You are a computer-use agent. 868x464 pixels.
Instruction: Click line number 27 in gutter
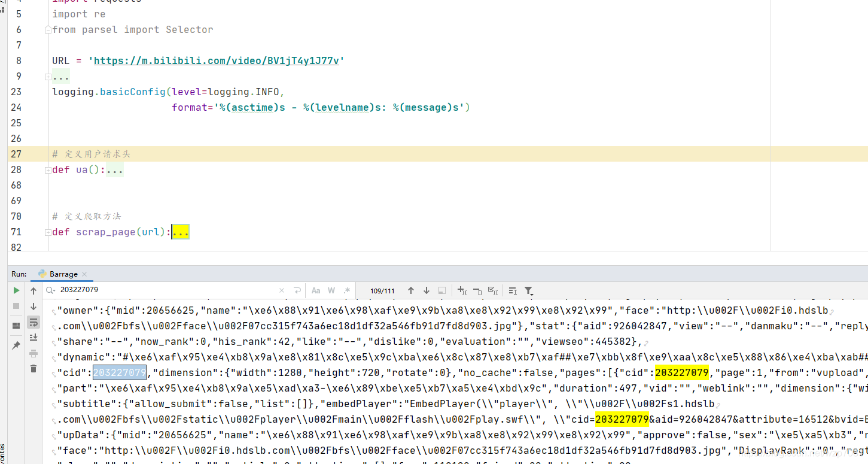[16, 154]
